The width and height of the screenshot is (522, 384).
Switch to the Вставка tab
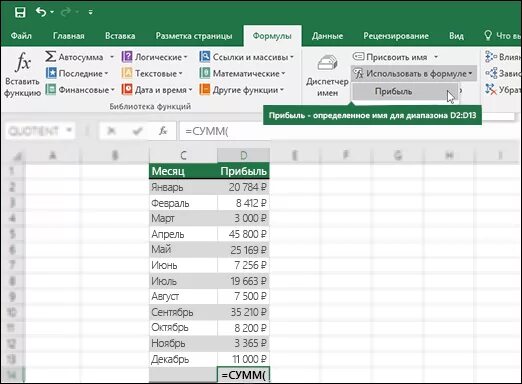pos(120,36)
